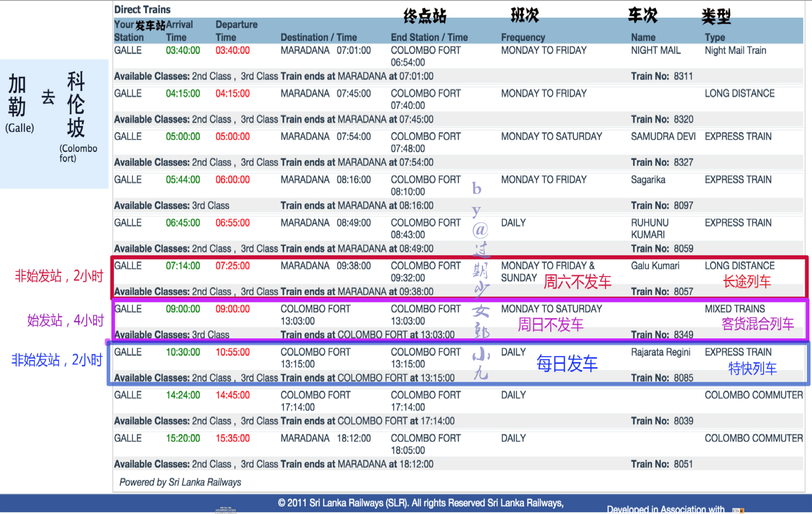Click the ICTA logo in the footer

[x=738, y=510]
